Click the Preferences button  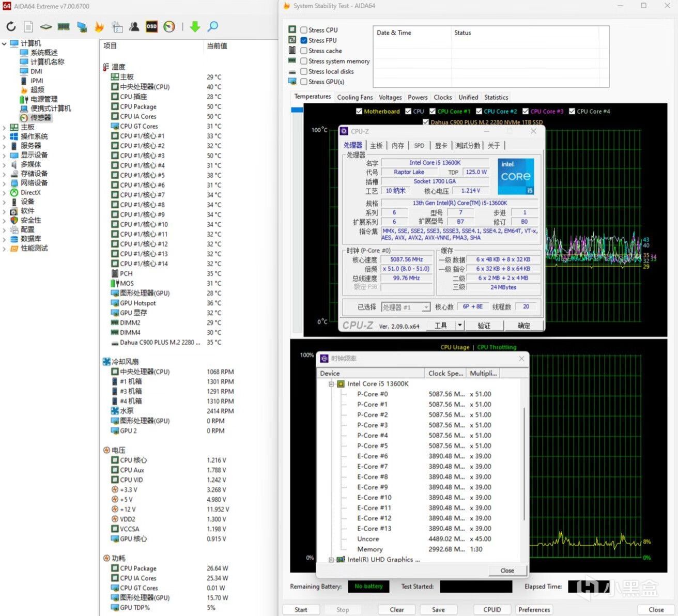534,609
